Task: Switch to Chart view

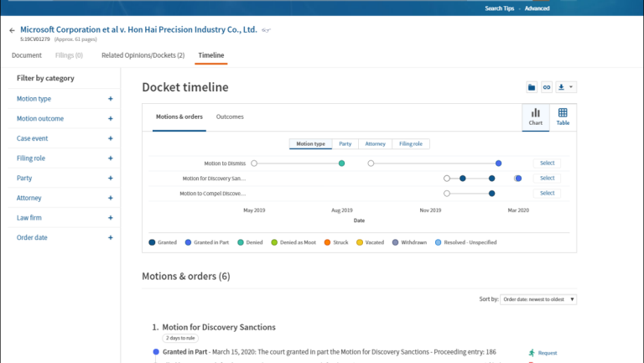Action: [x=535, y=117]
